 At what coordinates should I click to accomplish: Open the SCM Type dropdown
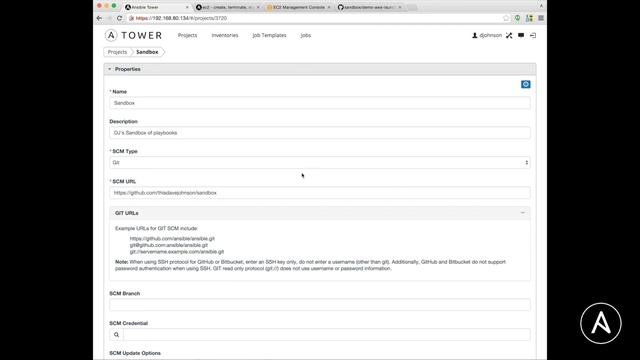[320, 162]
